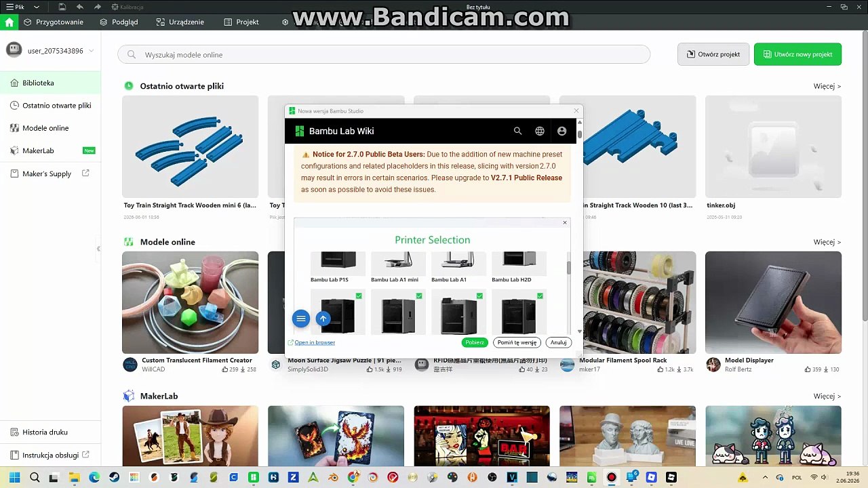Open Steam from the taskbar

(x=115, y=477)
